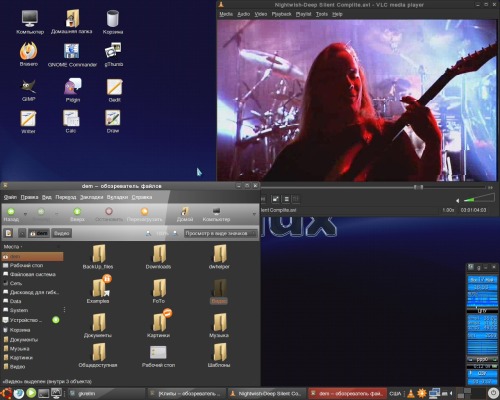Switch to the Клипы file browser taskbar button
Viewport: 500px width, 400px height.
187,394
